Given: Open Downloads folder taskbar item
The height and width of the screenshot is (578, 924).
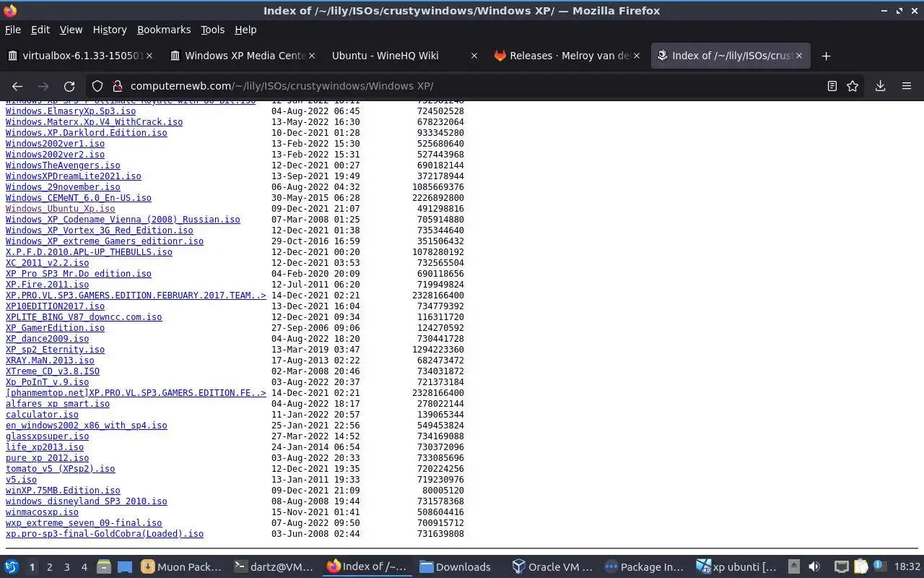Looking at the screenshot, I should tap(459, 567).
